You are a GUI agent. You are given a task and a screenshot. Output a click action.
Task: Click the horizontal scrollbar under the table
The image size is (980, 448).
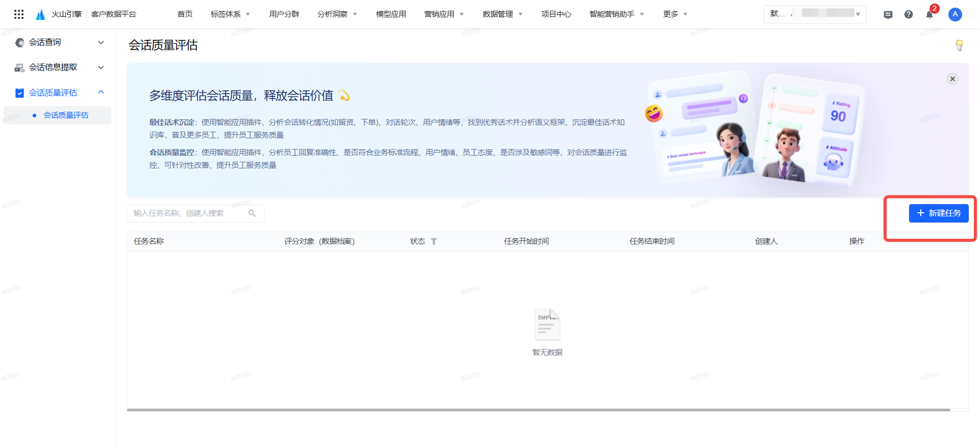pos(538,410)
